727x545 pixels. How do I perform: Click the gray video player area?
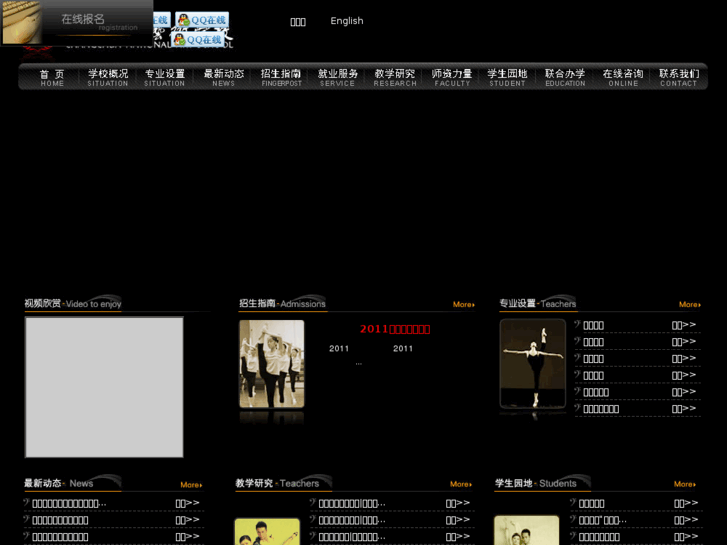(x=104, y=387)
